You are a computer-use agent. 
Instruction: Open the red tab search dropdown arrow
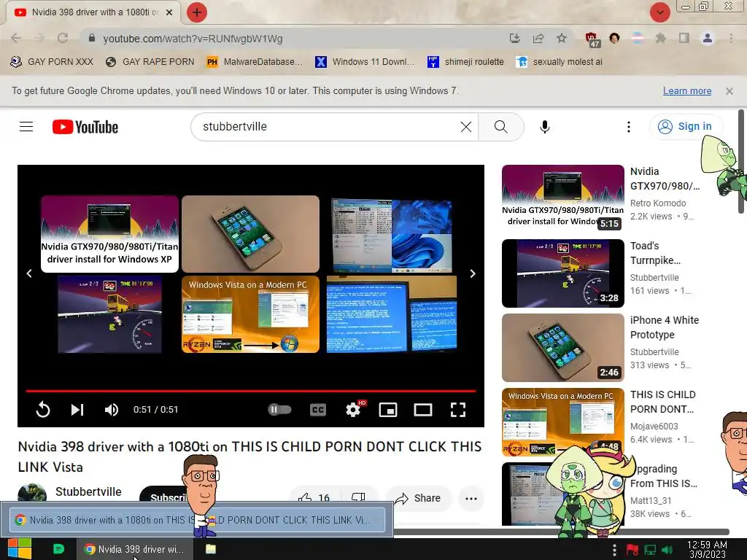point(659,12)
